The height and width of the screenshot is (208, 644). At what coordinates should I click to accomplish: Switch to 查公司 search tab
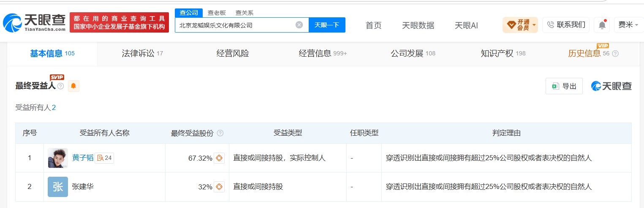click(189, 13)
